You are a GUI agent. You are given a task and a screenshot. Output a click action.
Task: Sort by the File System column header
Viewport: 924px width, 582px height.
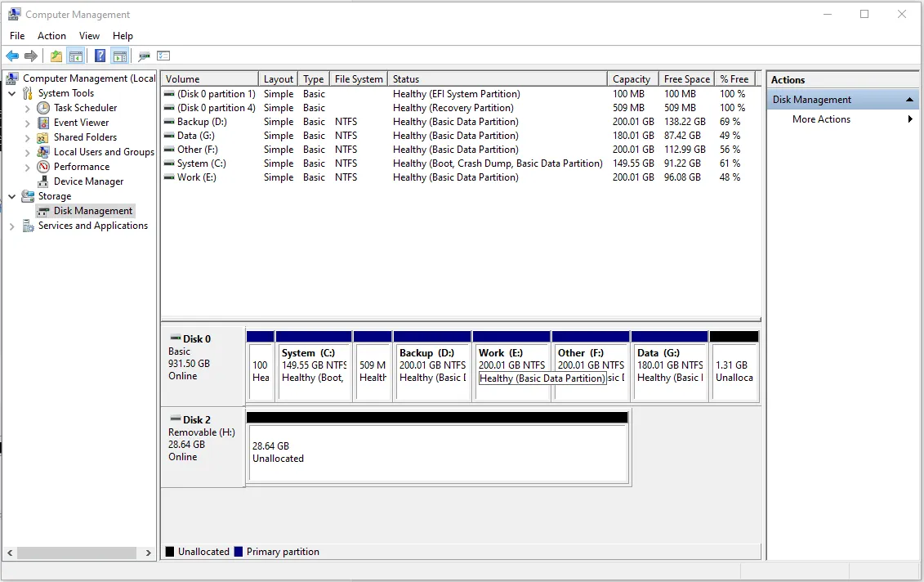(x=359, y=79)
